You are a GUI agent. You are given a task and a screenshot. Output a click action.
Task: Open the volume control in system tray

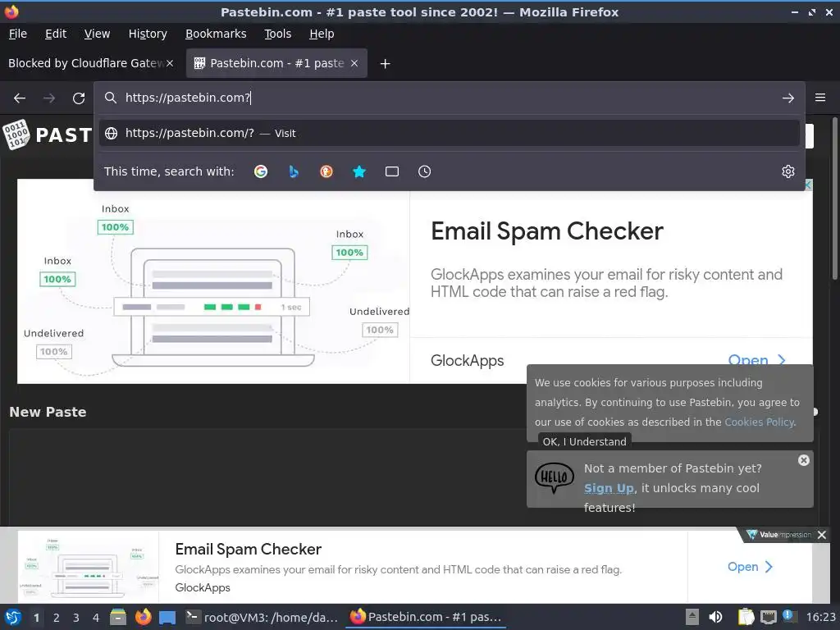coord(715,617)
